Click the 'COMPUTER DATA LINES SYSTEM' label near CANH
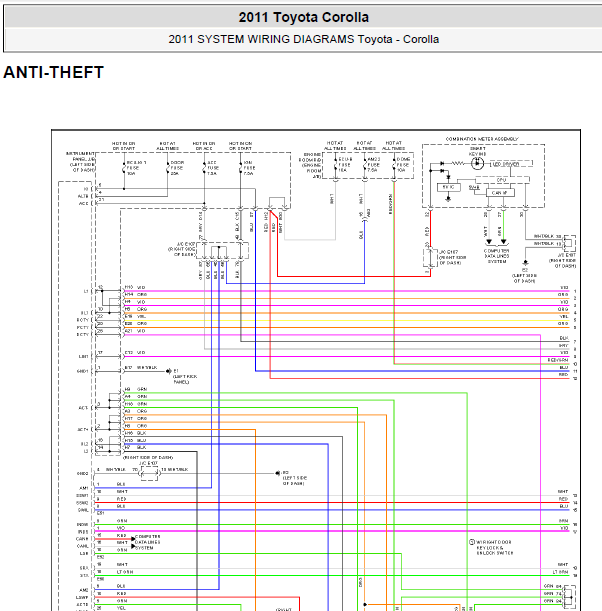This screenshot has width=602, height=611. coord(147,542)
